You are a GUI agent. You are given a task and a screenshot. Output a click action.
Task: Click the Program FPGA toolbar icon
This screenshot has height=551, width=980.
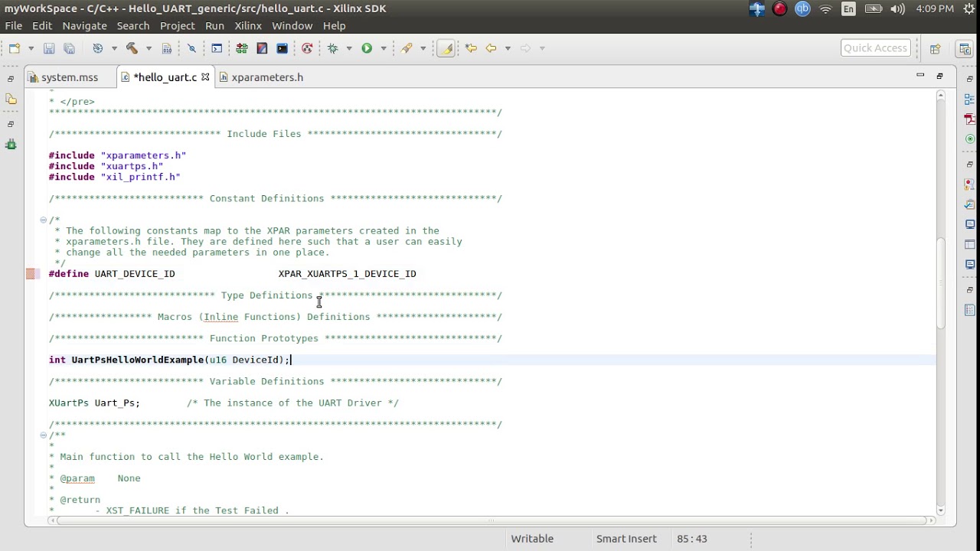(x=241, y=48)
